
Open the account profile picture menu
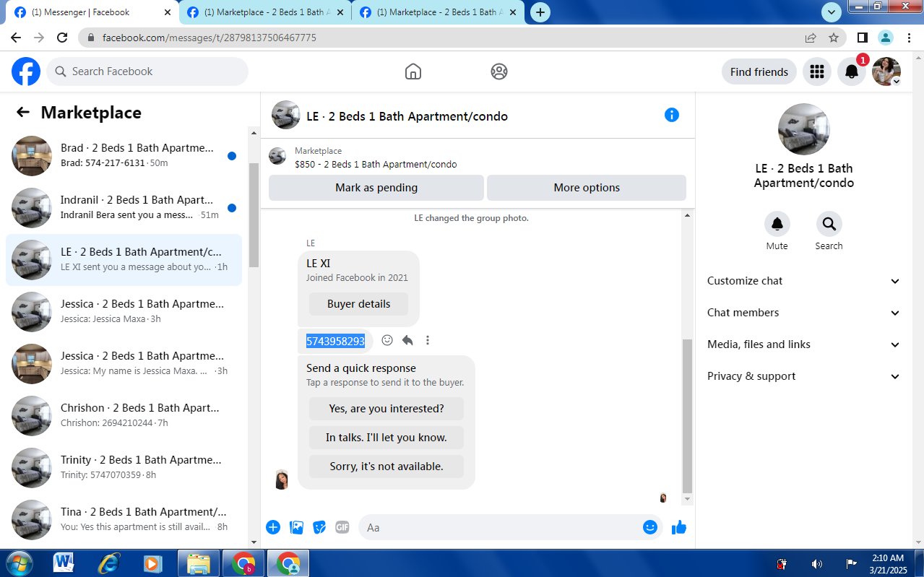click(x=886, y=71)
